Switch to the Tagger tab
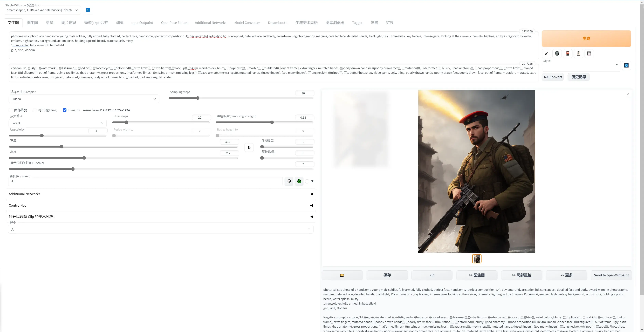This screenshot has width=644, height=332. tap(357, 23)
